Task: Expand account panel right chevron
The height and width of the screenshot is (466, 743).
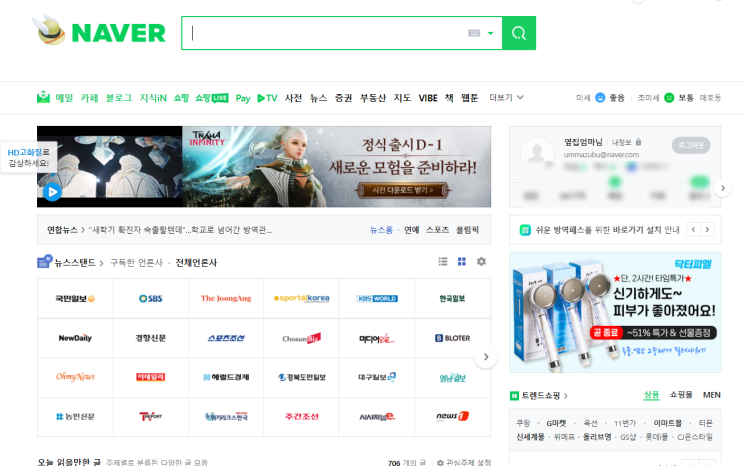Action: click(723, 188)
